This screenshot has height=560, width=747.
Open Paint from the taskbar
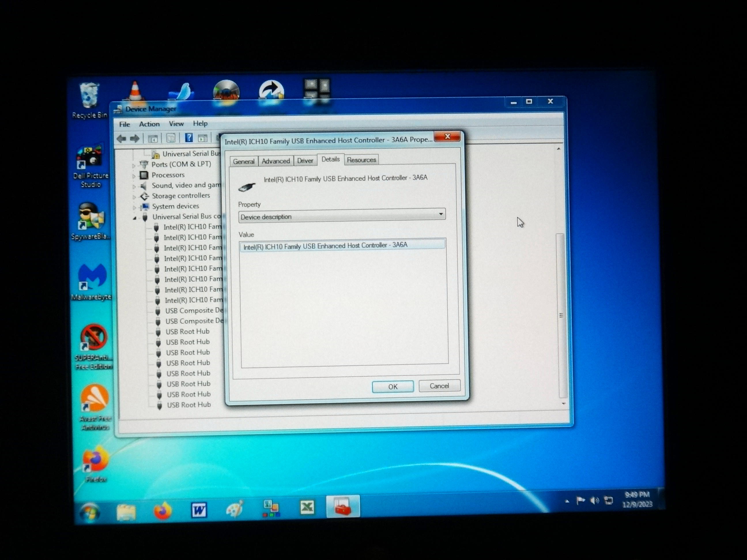235,509
